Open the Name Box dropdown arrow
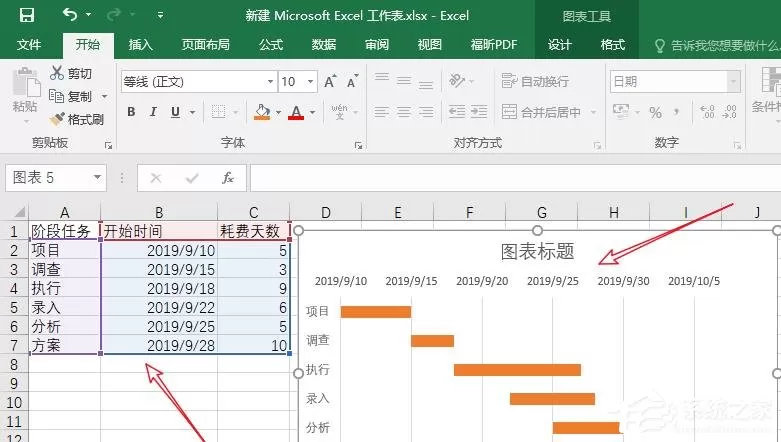 click(97, 177)
